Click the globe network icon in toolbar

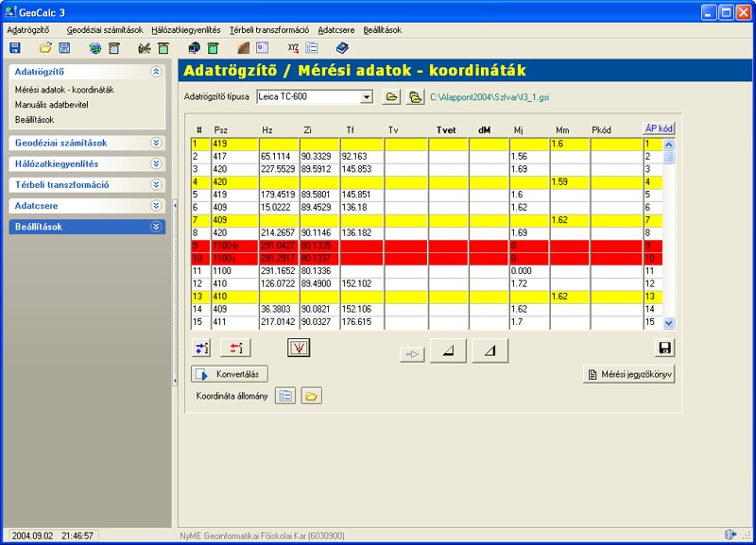coord(95,48)
